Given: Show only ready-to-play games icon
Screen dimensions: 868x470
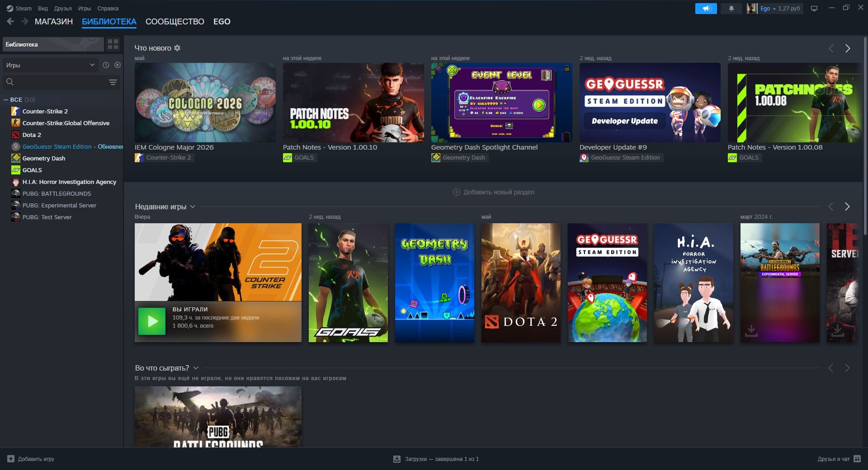Looking at the screenshot, I should coord(118,65).
